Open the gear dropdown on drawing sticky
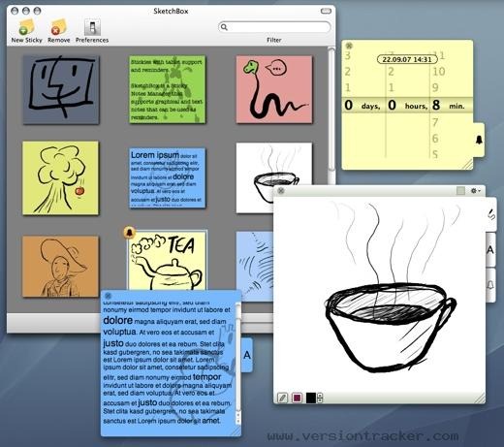 (x=475, y=191)
